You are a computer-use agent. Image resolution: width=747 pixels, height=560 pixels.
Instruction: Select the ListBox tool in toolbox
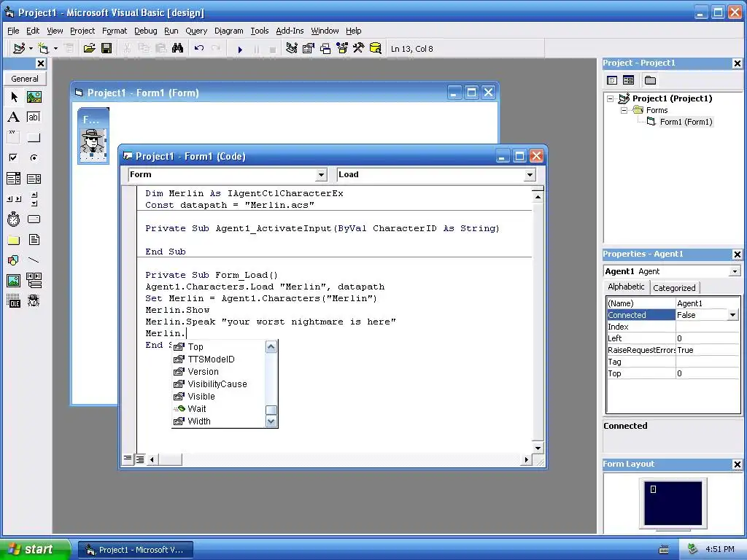(34, 179)
